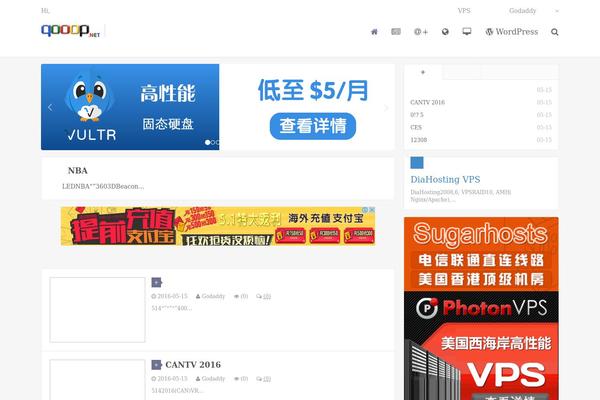Viewport: 600px width, 400px height.
Task: Open the WordPress navigation menu
Action: 512,32
